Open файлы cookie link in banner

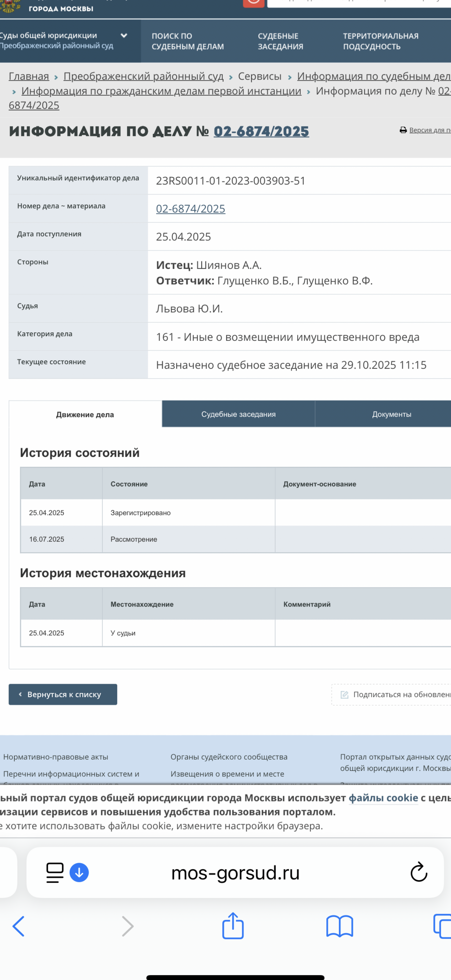pos(383,798)
